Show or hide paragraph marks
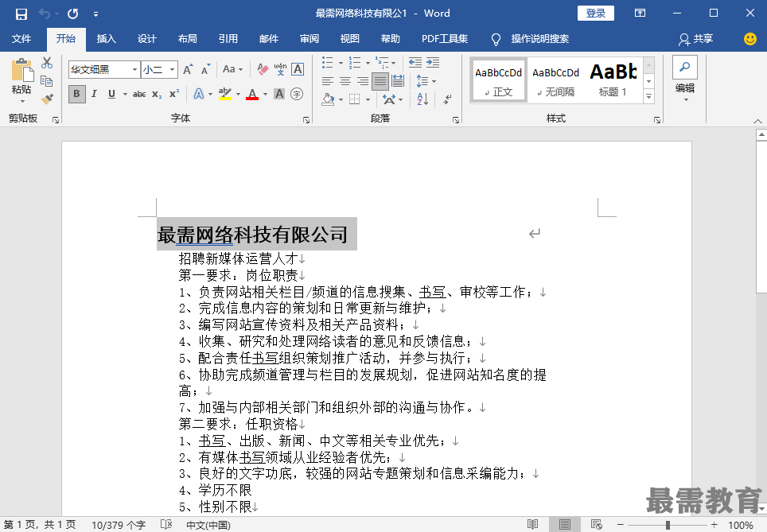 point(447,99)
